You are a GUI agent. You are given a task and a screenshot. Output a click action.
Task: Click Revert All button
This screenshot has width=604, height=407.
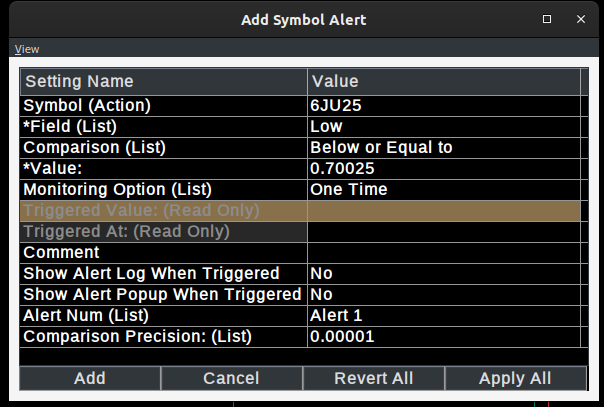(x=373, y=378)
